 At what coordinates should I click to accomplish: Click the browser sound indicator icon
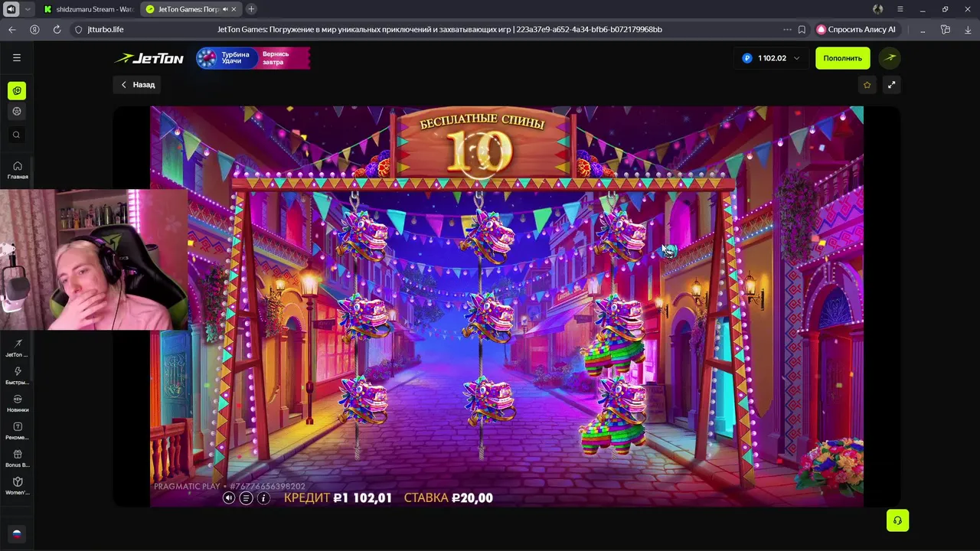[x=11, y=9]
